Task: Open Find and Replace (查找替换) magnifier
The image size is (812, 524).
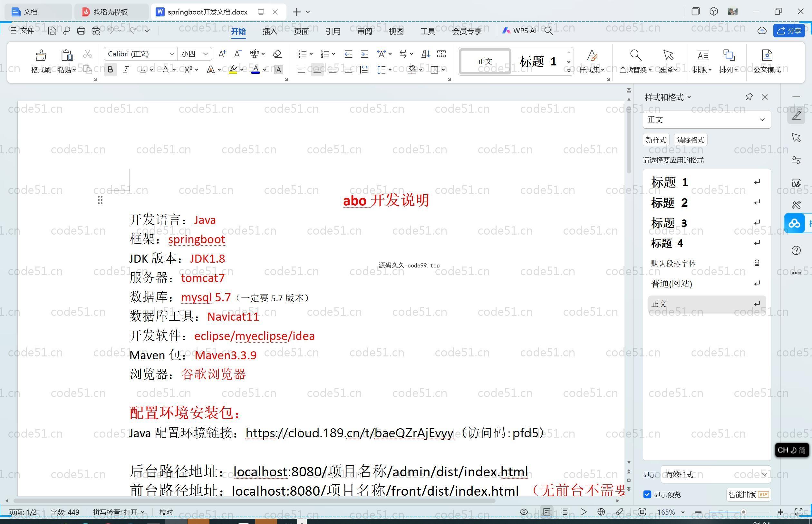Action: [635, 55]
